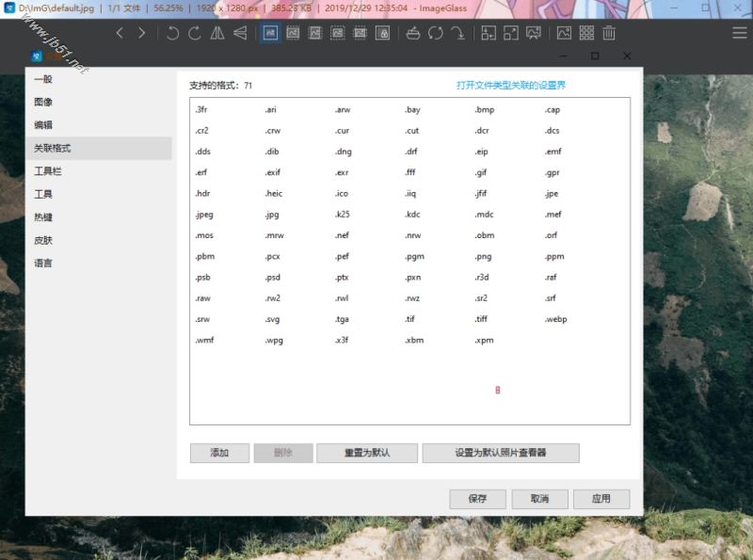Select the .3fr format entry
This screenshot has width=753, height=560.
[201, 110]
